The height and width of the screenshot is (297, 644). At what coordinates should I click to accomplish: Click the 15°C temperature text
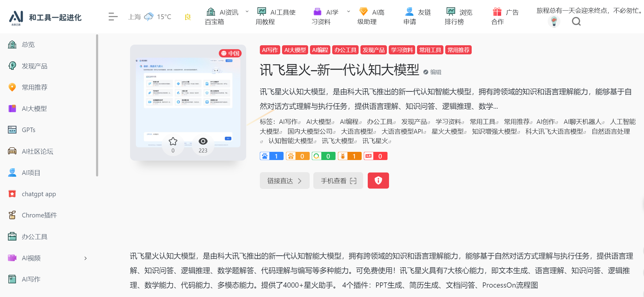point(164,17)
